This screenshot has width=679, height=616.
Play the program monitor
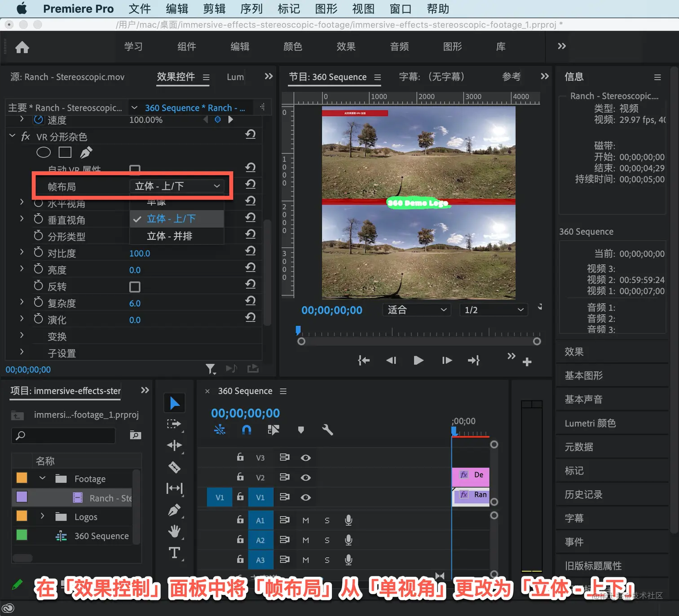click(x=418, y=360)
